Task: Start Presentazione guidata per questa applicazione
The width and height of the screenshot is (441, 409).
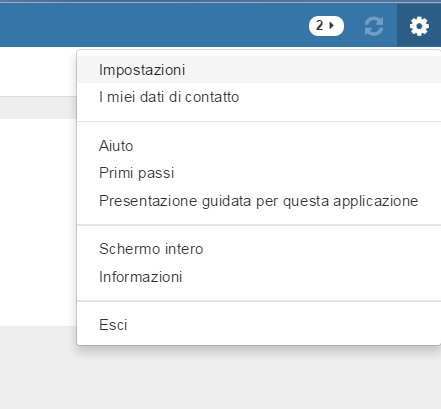Action: tap(259, 201)
